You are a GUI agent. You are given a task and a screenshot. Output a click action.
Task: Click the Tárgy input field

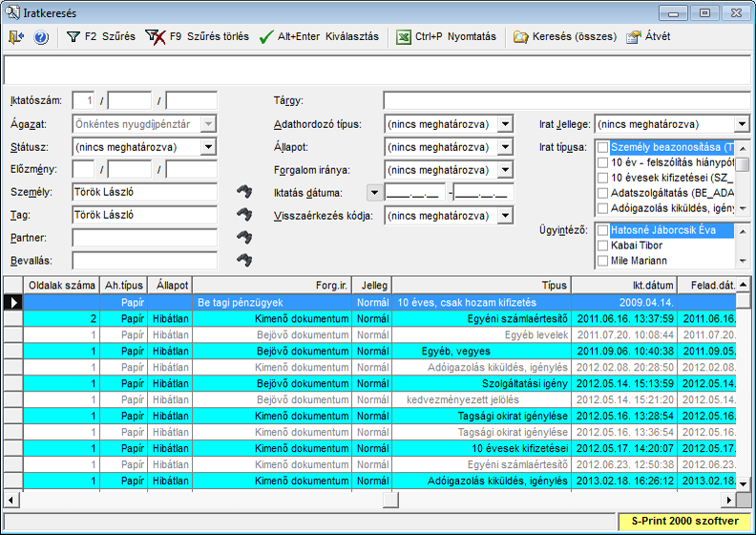[x=567, y=101]
